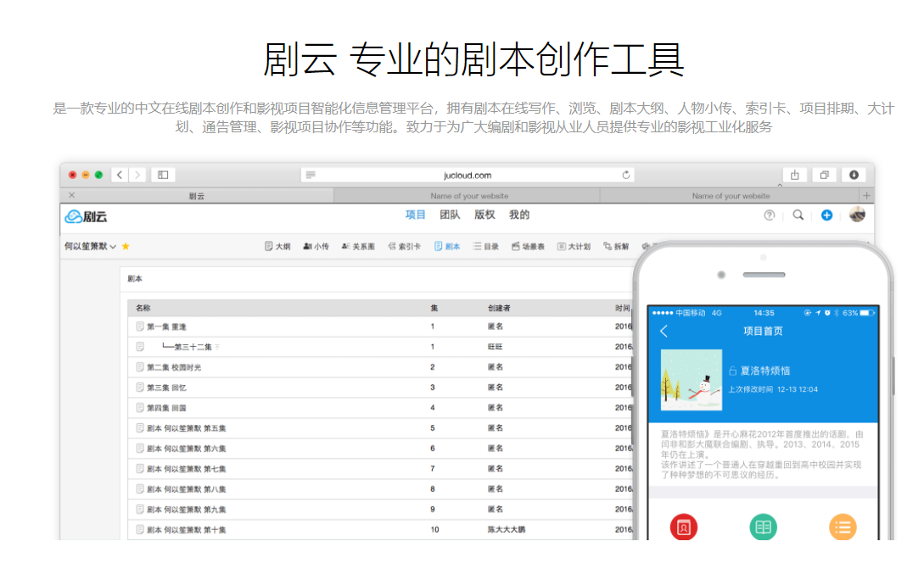Click the blue plus add icon
Screen dimensions: 924x586
pos(826,215)
